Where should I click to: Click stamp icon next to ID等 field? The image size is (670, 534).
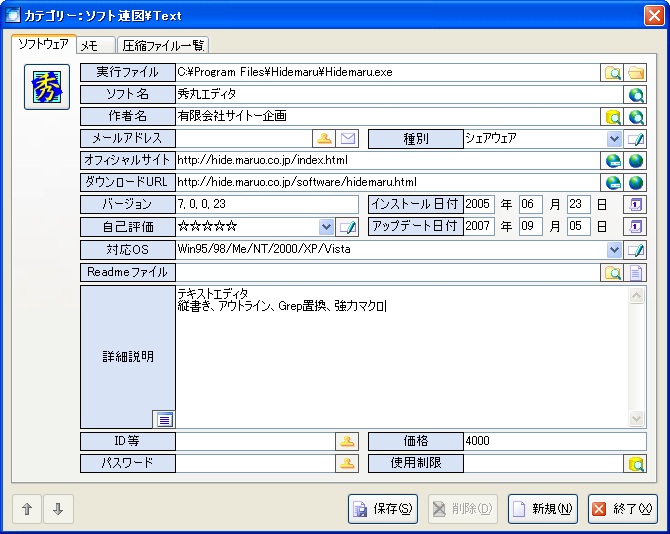click(347, 441)
